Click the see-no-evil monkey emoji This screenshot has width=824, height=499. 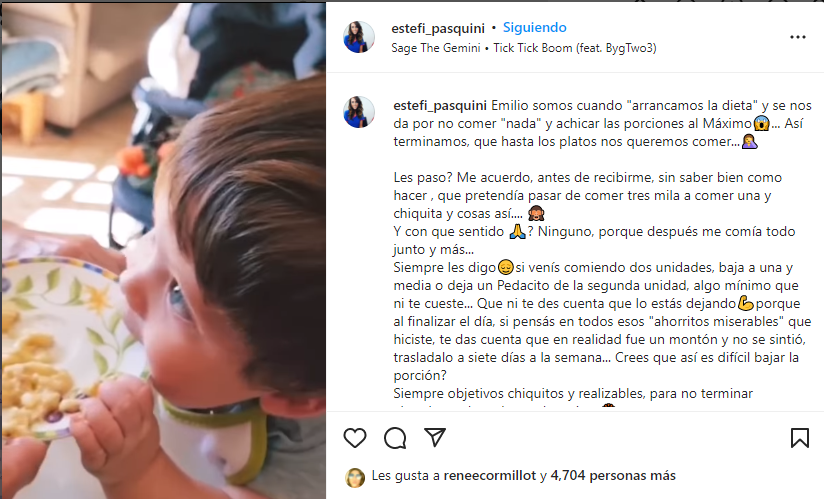(x=536, y=214)
